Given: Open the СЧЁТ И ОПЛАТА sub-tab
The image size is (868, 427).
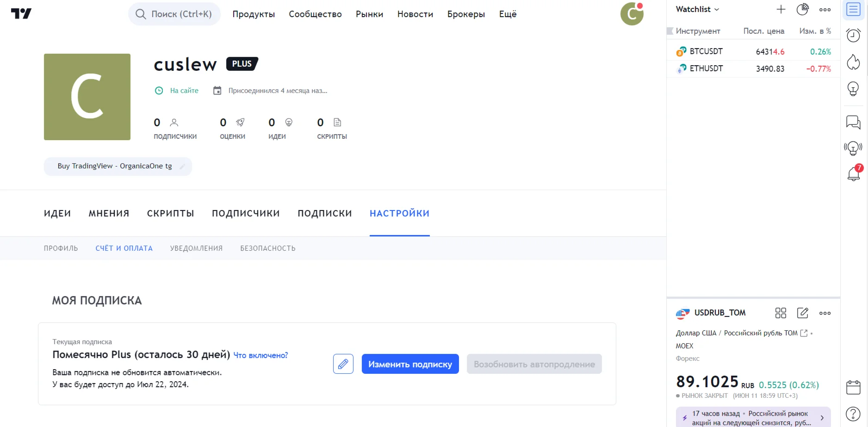Looking at the screenshot, I should [124, 248].
